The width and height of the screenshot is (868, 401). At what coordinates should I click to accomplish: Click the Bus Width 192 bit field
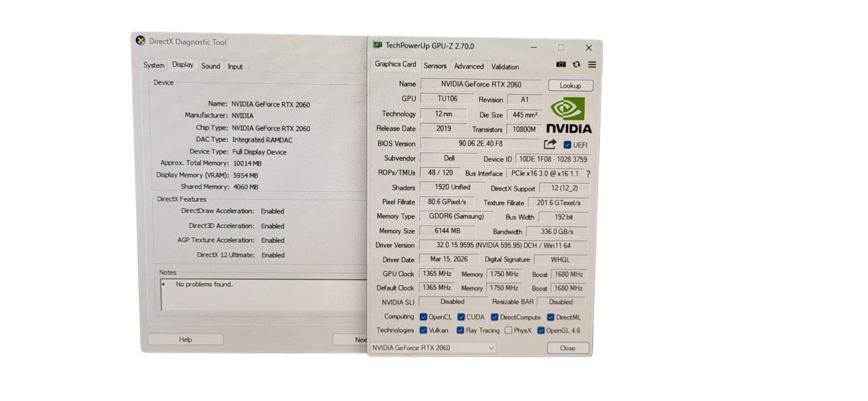click(x=563, y=217)
